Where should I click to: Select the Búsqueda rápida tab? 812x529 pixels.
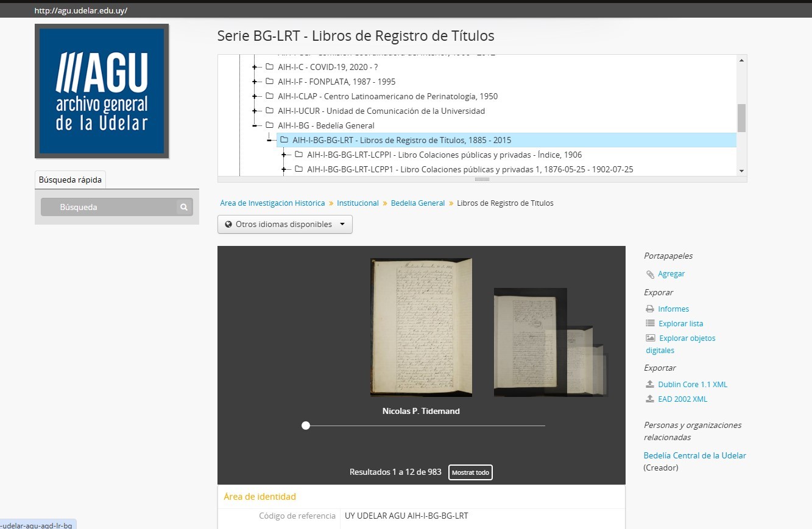click(70, 180)
